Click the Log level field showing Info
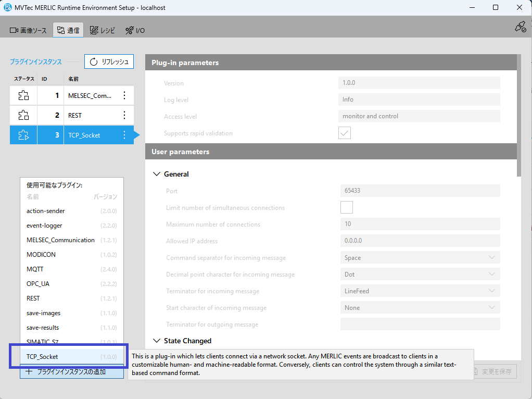The image size is (532, 399). point(419,99)
